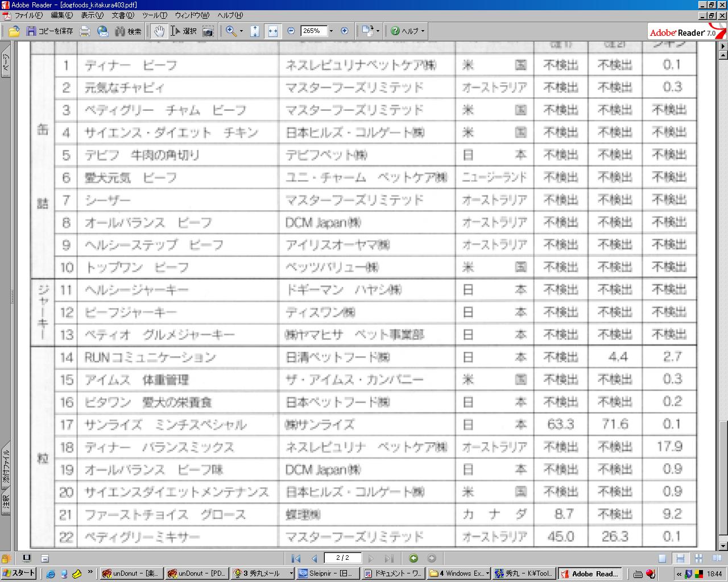This screenshot has height=582, width=728.
Task: Toggle Fit Width view mode
Action: [x=273, y=31]
